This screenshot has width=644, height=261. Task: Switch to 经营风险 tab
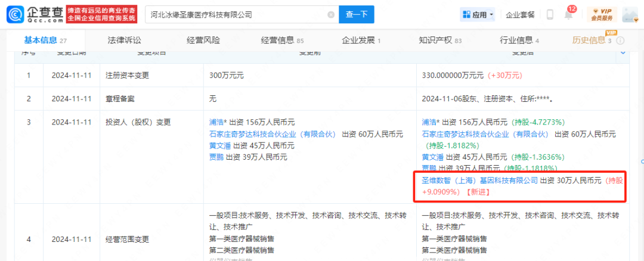(x=203, y=40)
